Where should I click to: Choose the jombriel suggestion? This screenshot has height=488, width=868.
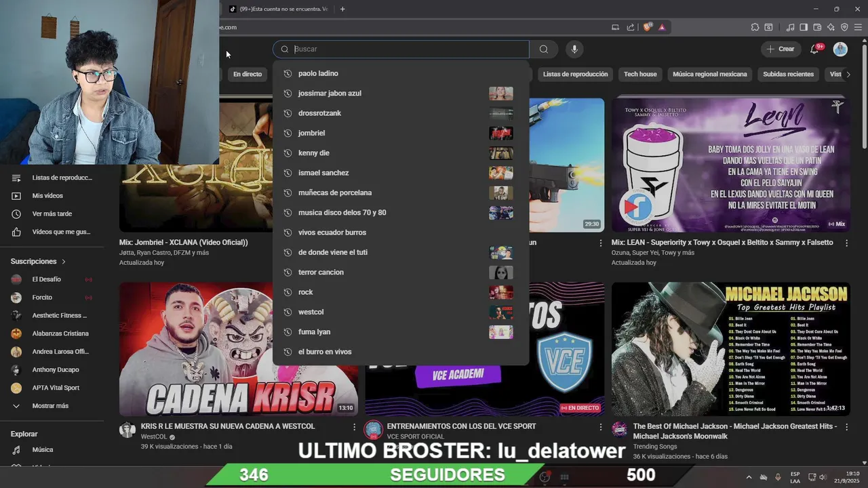coord(401,133)
